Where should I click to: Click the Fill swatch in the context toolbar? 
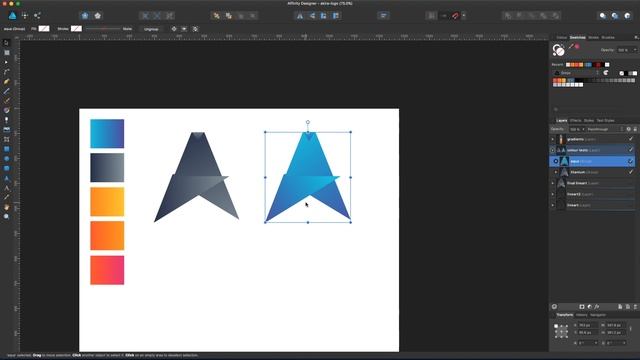coord(44,29)
